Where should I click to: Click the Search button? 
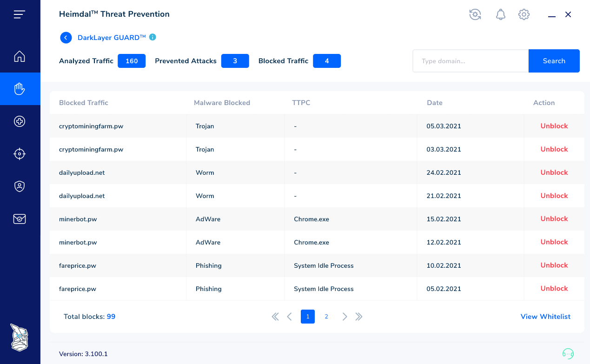[554, 61]
